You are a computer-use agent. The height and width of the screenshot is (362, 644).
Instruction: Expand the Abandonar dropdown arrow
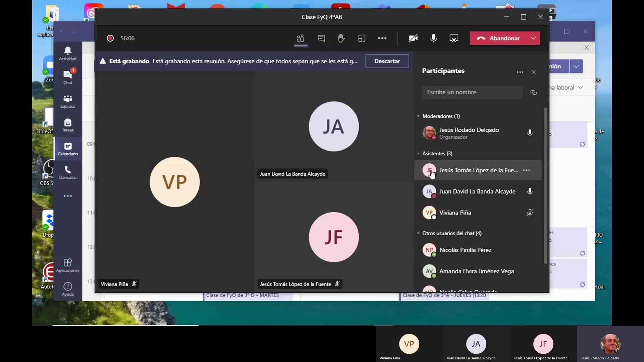point(533,38)
